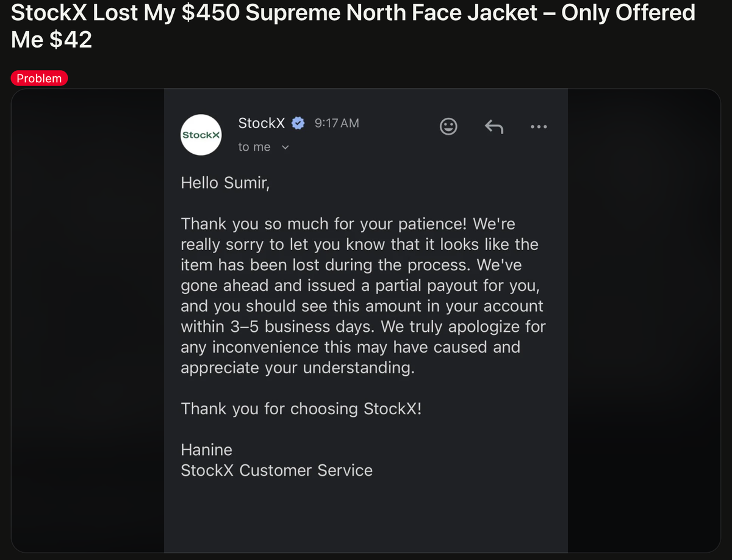Select the circular StockX logo avatar

tap(201, 135)
